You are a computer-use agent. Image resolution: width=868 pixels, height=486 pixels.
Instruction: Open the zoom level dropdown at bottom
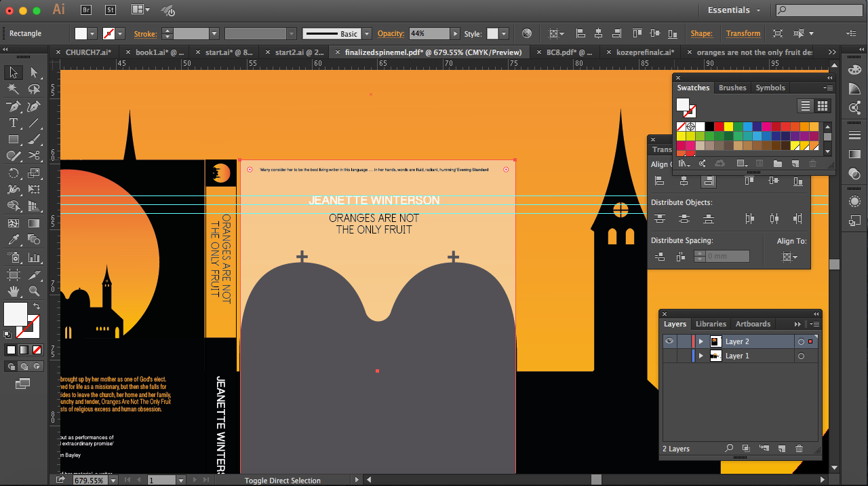point(112,480)
